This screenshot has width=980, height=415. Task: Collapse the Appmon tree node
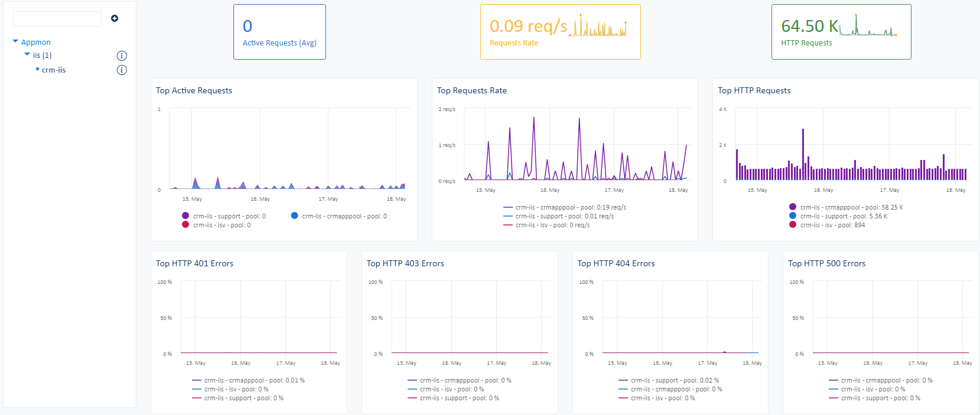coord(15,42)
